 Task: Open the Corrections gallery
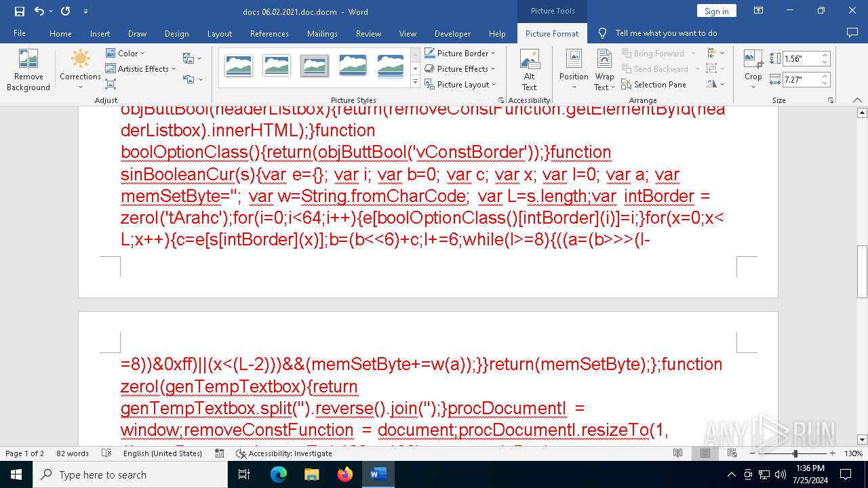tap(80, 70)
